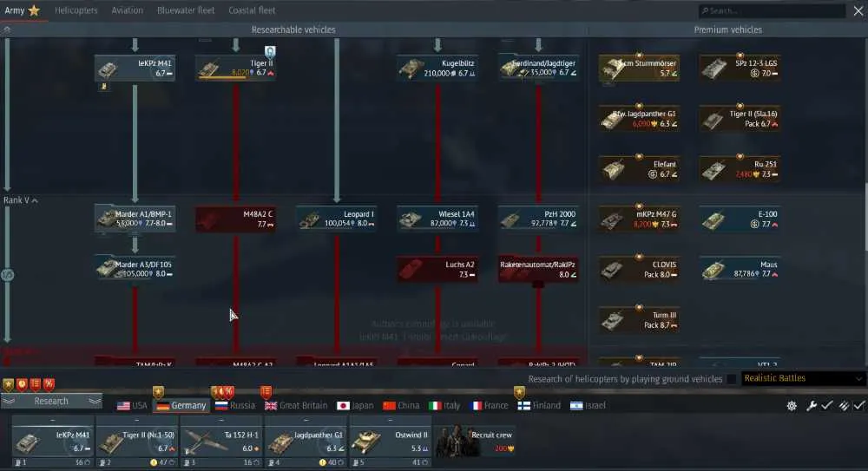Select the leKPz M41 crew slot 1

(x=53, y=442)
